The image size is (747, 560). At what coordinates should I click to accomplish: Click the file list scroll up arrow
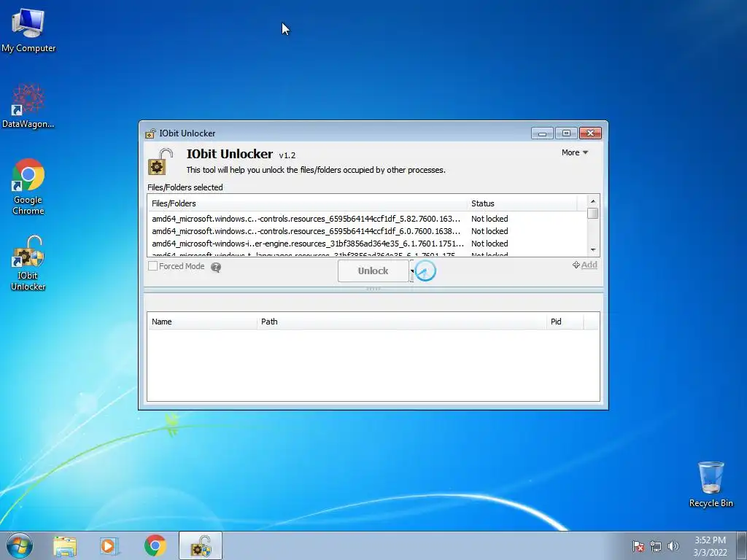pos(593,201)
